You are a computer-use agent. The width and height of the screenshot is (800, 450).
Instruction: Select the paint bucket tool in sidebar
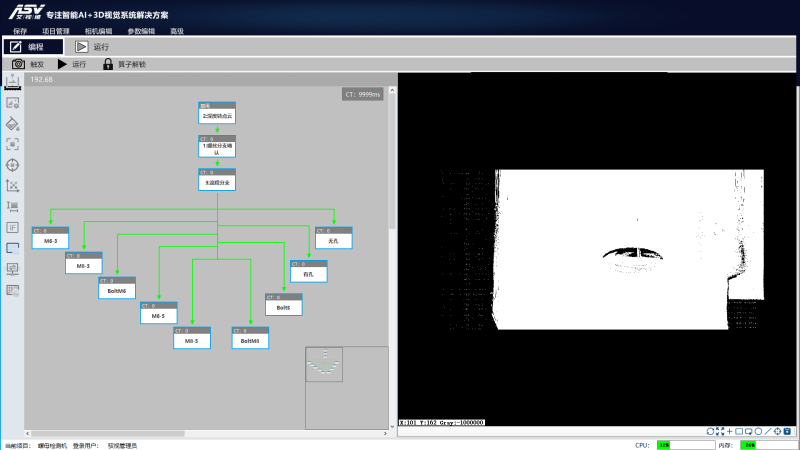(13, 124)
